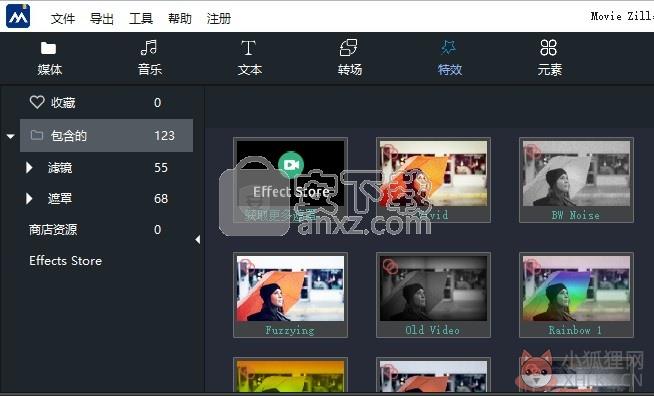The image size is (654, 396).
Task: Open the Effects Store link in sidebar
Action: coord(65,261)
